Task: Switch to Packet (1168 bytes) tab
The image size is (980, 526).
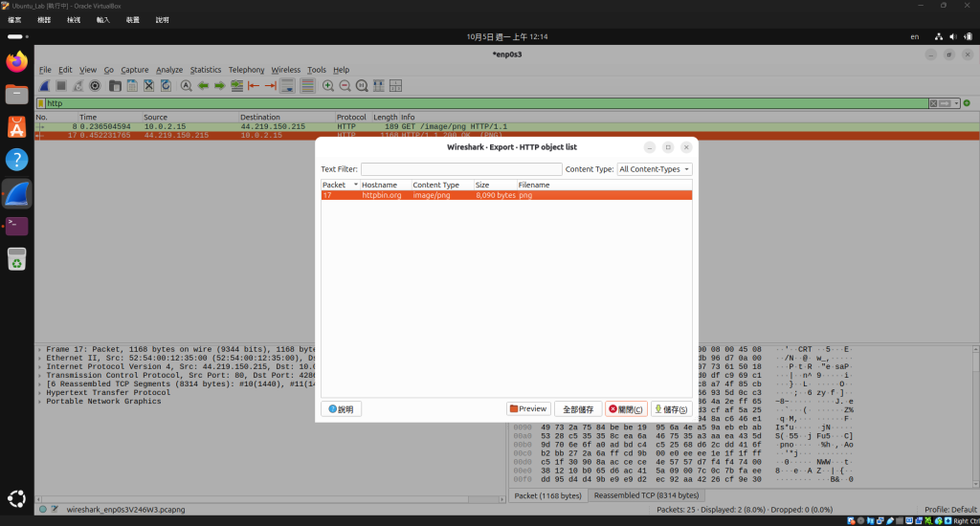Action: click(x=548, y=495)
